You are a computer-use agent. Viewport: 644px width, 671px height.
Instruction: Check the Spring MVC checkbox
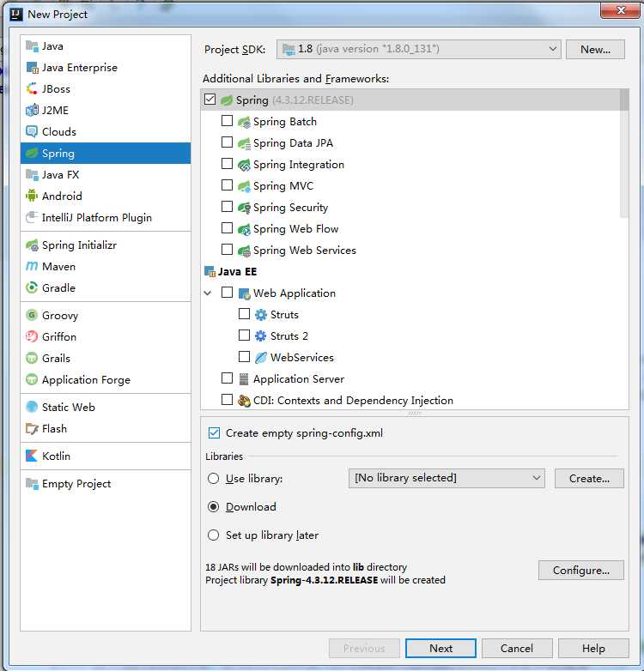pos(227,184)
